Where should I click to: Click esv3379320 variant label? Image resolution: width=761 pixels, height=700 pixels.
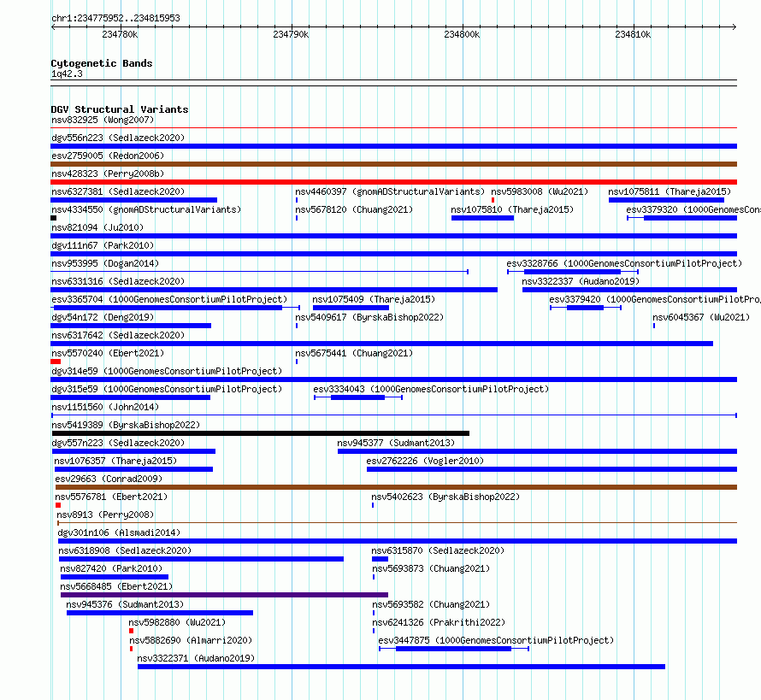click(x=693, y=209)
